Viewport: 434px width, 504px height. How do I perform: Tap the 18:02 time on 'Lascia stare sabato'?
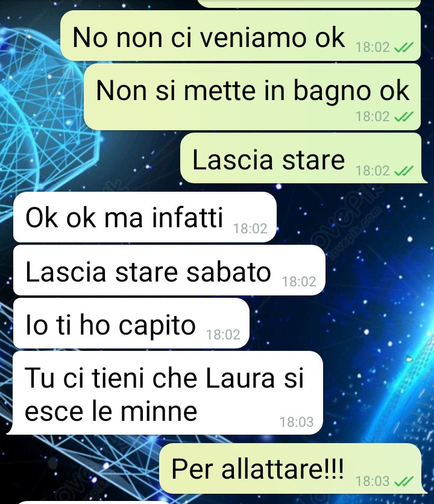click(299, 282)
